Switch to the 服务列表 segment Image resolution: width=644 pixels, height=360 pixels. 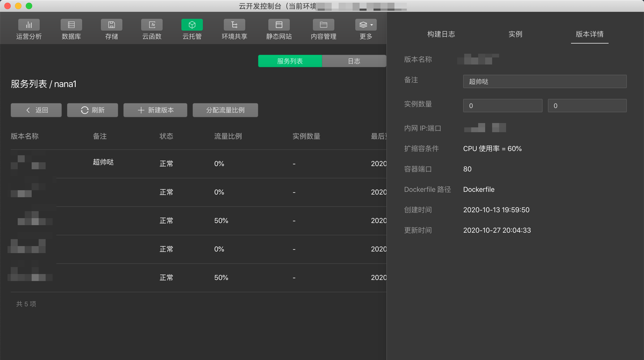(x=290, y=61)
